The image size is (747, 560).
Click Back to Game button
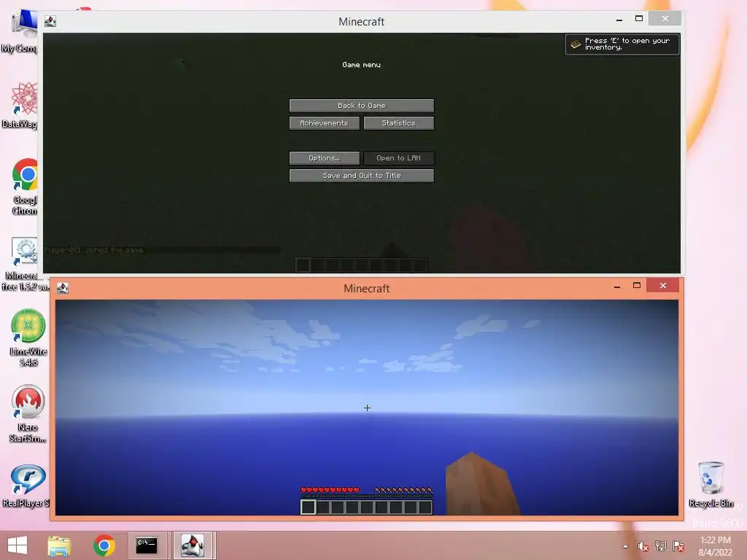[362, 105]
